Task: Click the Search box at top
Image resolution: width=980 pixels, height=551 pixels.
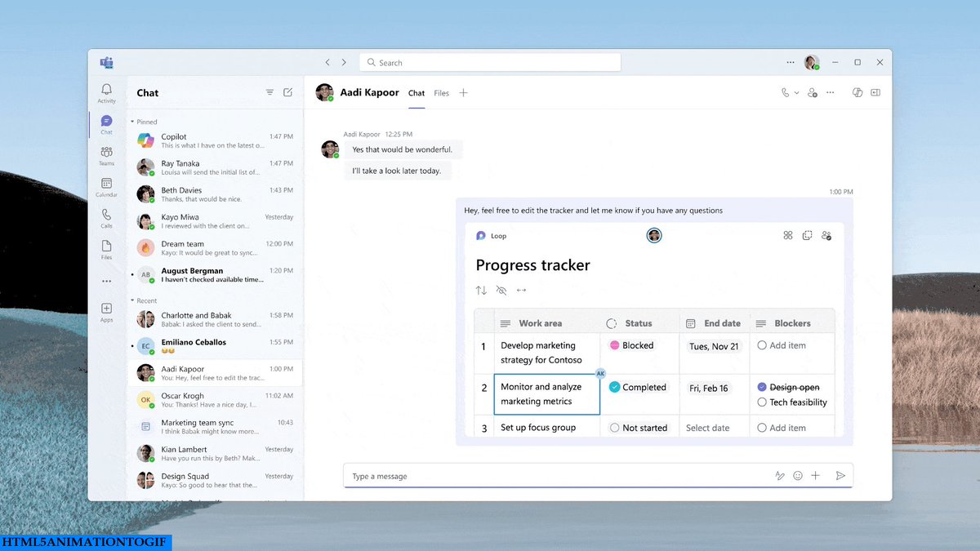Action: (490, 62)
